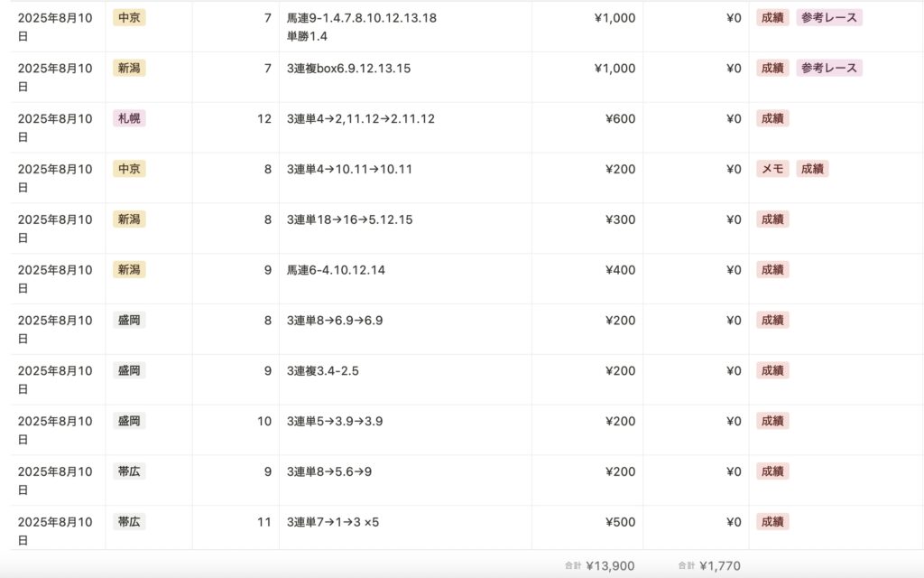The height and width of the screenshot is (578, 924).
Task: Select 3連単7→1→3 ×5 cell
Action: [405, 527]
